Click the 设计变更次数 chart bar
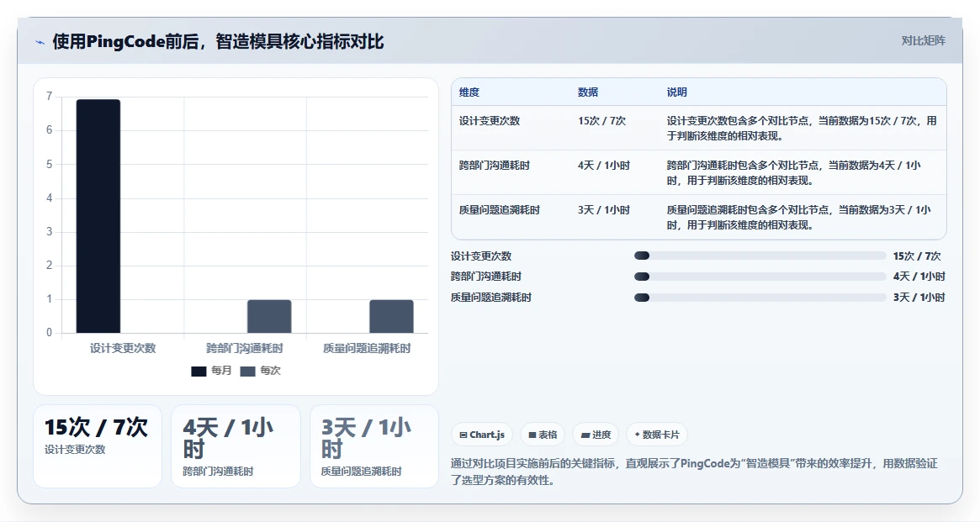Image resolution: width=980 pixels, height=522 pixels. click(x=98, y=216)
